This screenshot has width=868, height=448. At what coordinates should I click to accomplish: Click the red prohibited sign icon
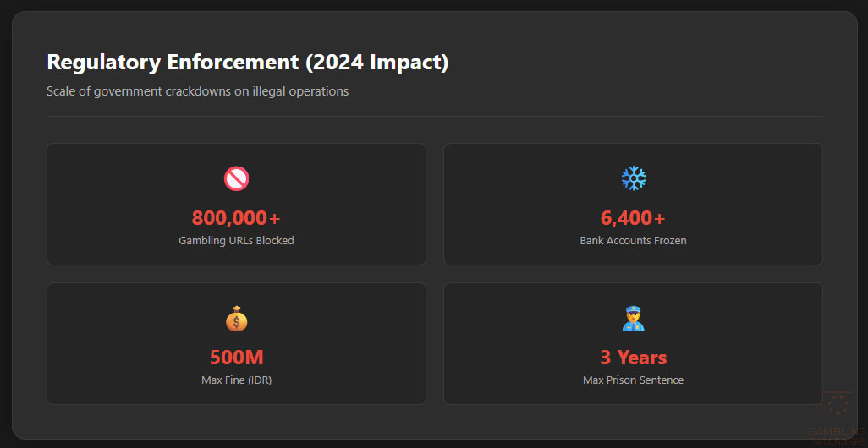[x=236, y=178]
